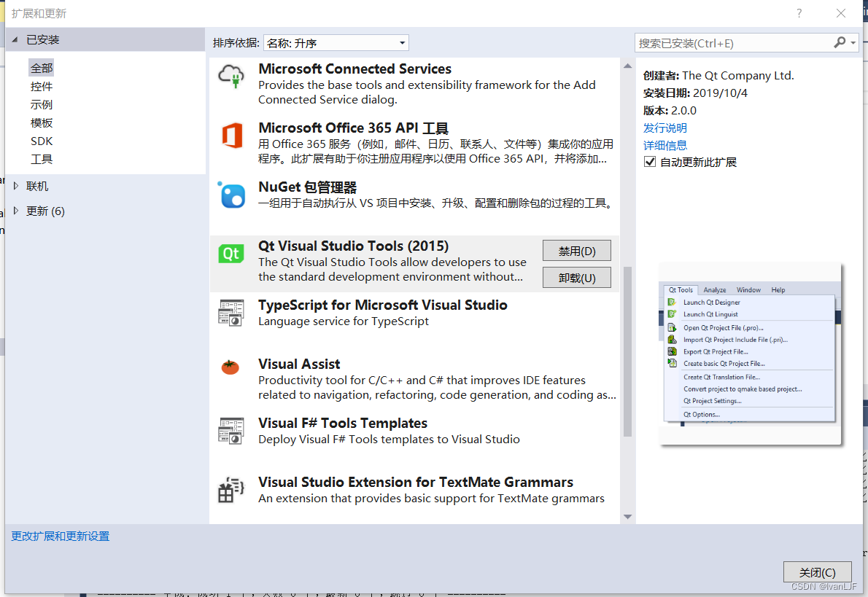Expand the 更新 (6) section
Screen dimensions: 868x597
point(15,211)
